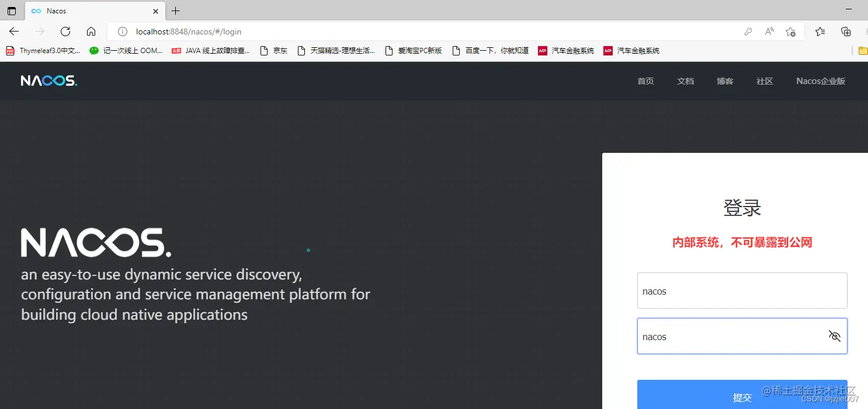Viewport: 868px width, 409px height.
Task: Click the large NACOS banner logo
Action: click(x=96, y=243)
